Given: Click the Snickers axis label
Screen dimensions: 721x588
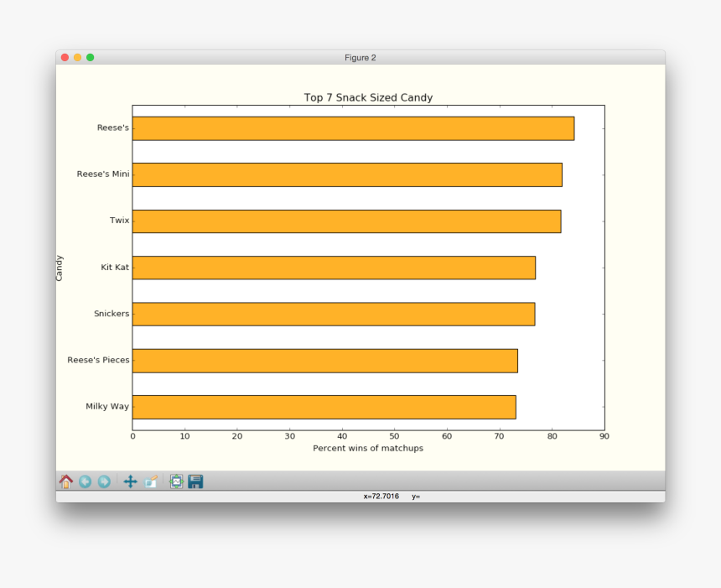Looking at the screenshot, I should [x=112, y=314].
